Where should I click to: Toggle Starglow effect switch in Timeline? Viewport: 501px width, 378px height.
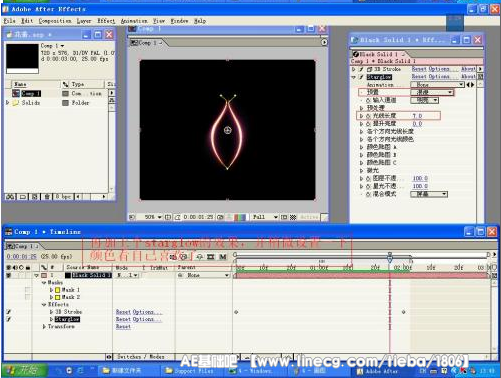(9, 319)
